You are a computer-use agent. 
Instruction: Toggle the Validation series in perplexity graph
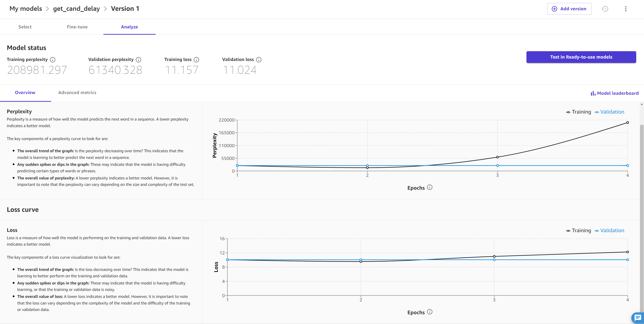(x=613, y=112)
